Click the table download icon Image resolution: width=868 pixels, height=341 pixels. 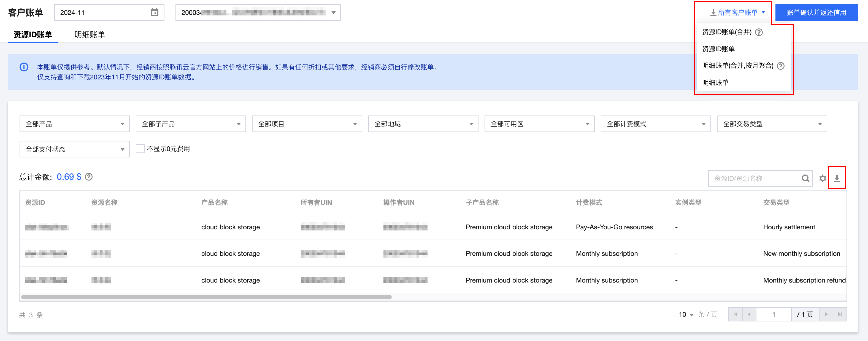(837, 178)
